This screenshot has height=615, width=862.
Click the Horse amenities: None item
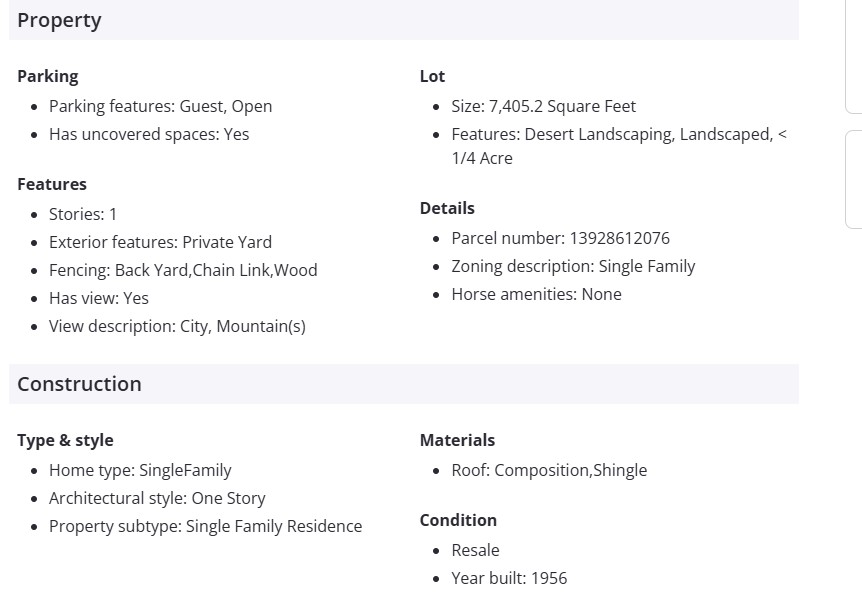click(536, 294)
